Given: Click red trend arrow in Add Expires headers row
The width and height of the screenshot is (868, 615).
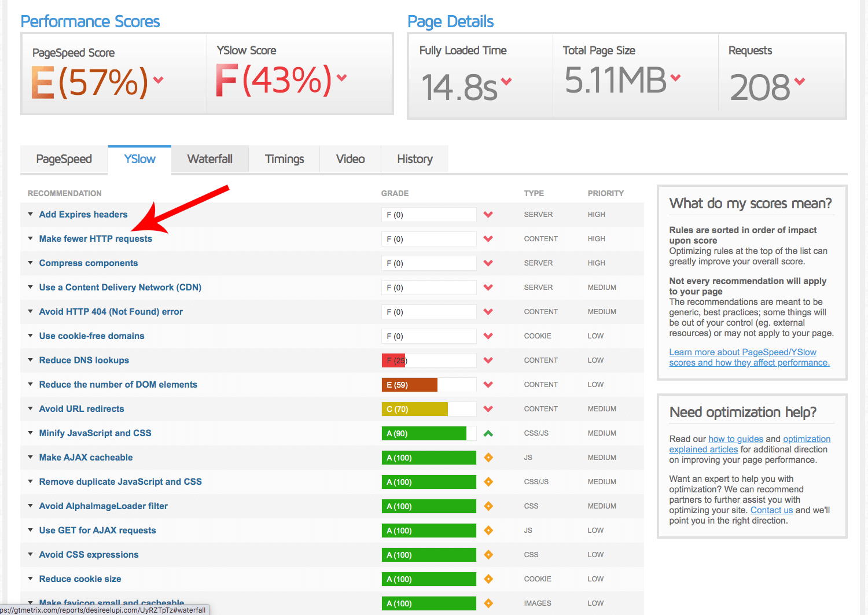Looking at the screenshot, I should point(488,215).
